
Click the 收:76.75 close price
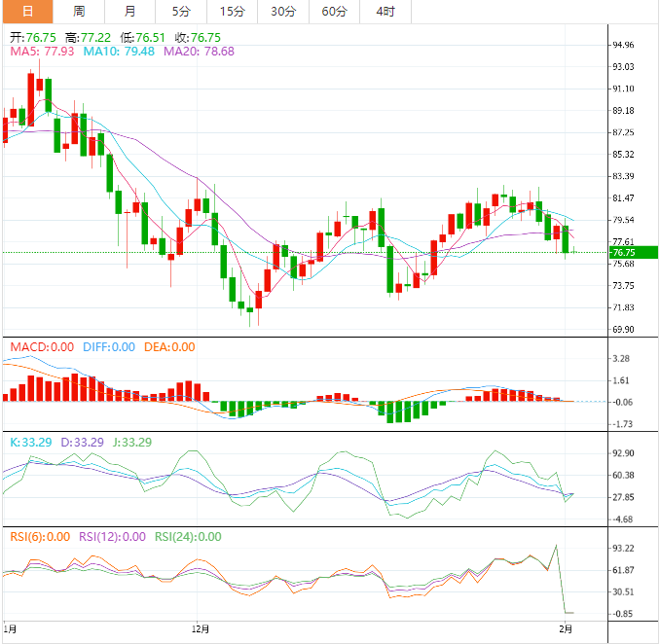(x=198, y=38)
